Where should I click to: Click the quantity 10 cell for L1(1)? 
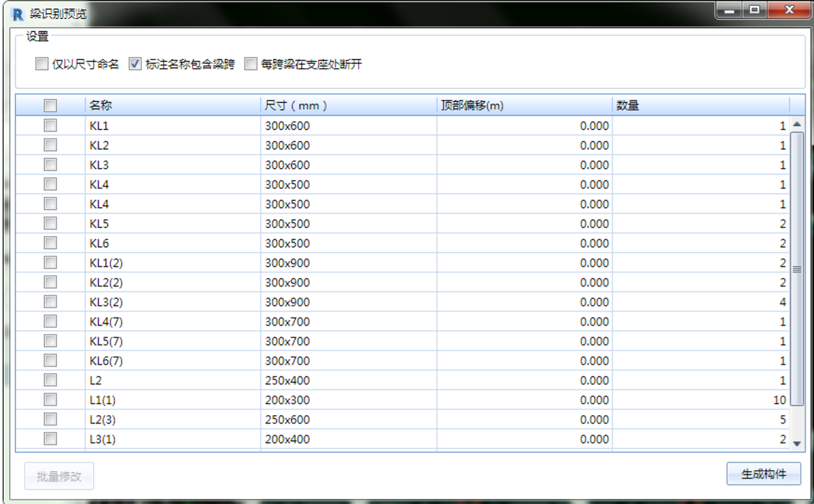[x=701, y=400]
